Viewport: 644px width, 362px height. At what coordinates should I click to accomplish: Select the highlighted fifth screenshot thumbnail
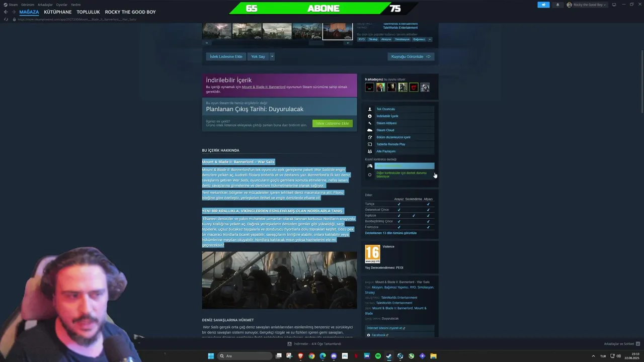337,31
